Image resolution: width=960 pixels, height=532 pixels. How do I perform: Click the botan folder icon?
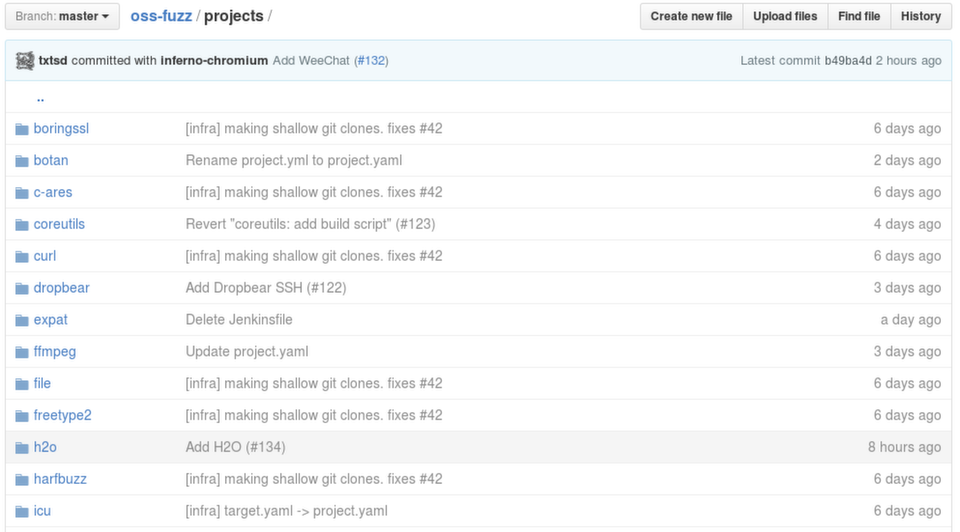(x=22, y=161)
